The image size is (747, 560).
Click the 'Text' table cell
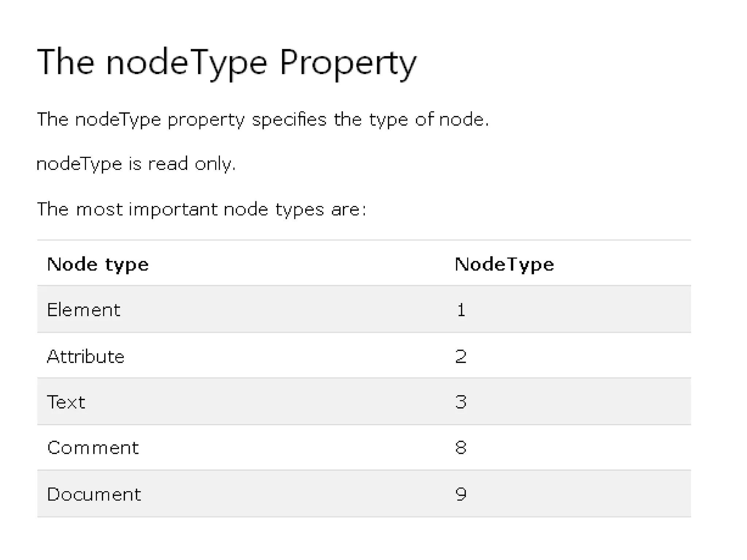[x=66, y=402]
